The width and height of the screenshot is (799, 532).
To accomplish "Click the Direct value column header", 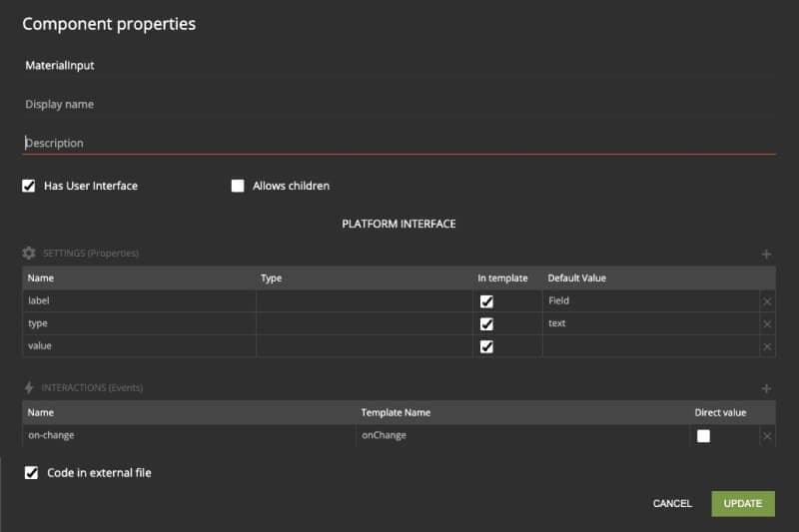I will click(720, 412).
